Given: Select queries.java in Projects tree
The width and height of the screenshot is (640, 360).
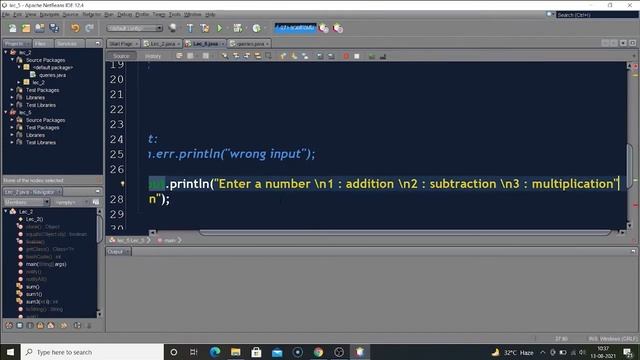Looking at the screenshot, I should 52,75.
